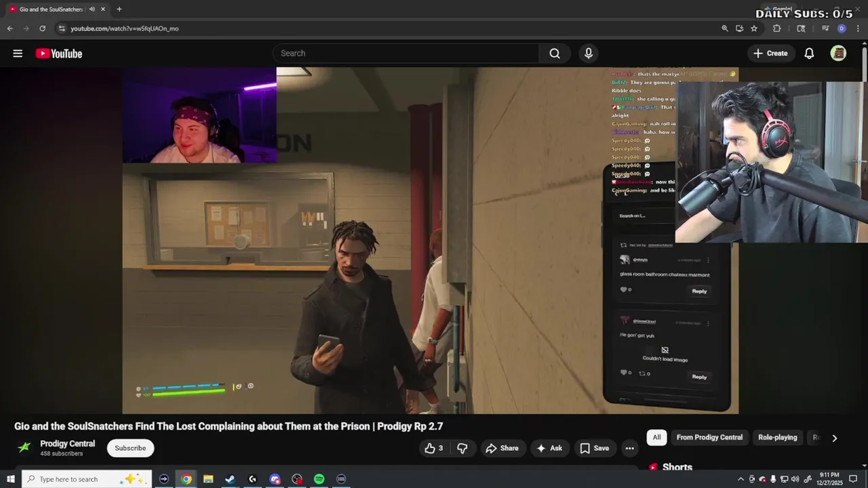This screenshot has width=868, height=488.
Task: Open more actions three-dot menu below video
Action: tap(629, 448)
